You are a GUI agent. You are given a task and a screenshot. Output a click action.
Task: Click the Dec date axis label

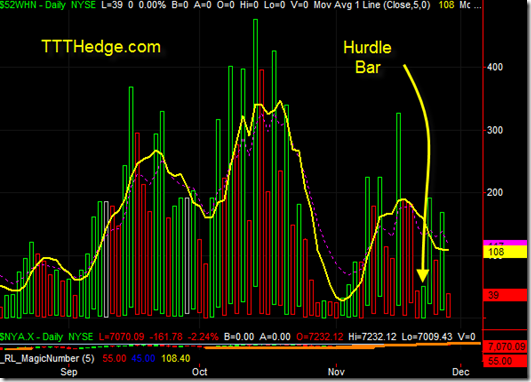461,372
